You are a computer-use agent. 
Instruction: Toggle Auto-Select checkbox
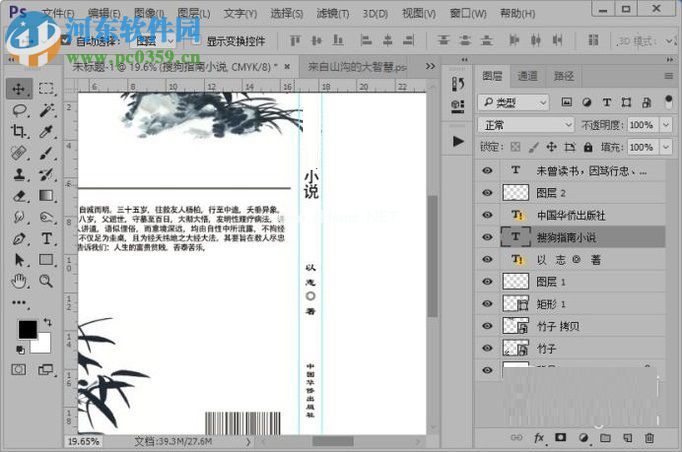point(66,40)
